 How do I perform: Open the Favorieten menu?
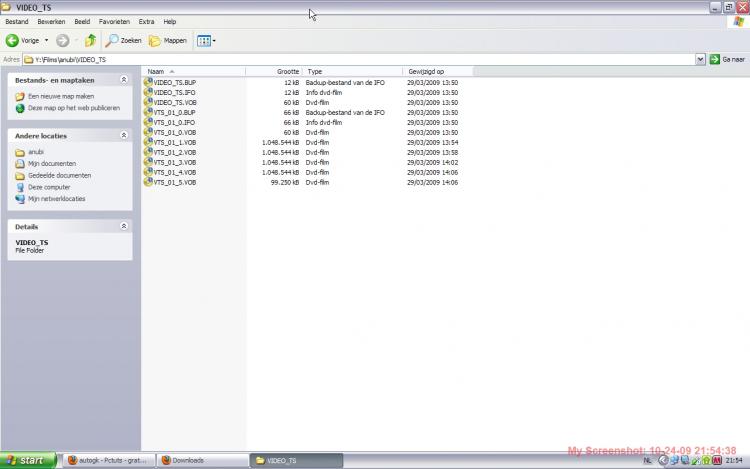pyautogui.click(x=114, y=22)
